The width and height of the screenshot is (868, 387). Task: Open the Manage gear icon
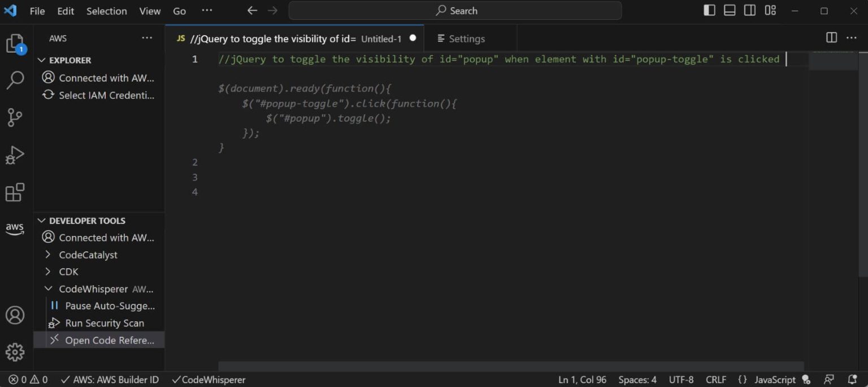(14, 351)
